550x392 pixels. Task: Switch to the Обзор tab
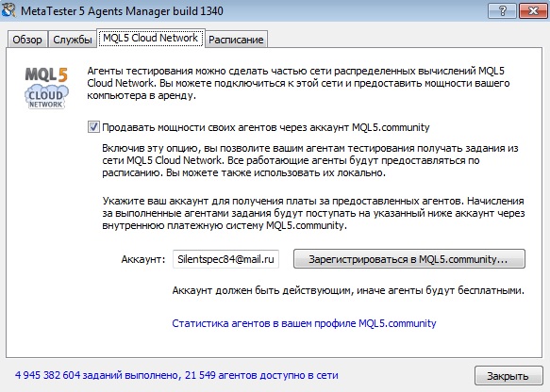coord(27,40)
